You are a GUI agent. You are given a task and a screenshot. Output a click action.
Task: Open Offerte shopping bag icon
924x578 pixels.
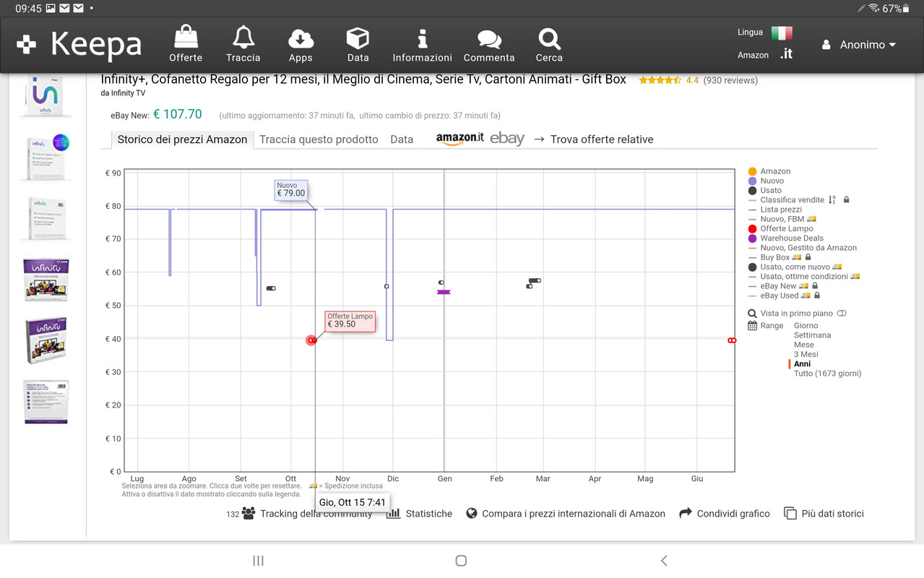(186, 37)
